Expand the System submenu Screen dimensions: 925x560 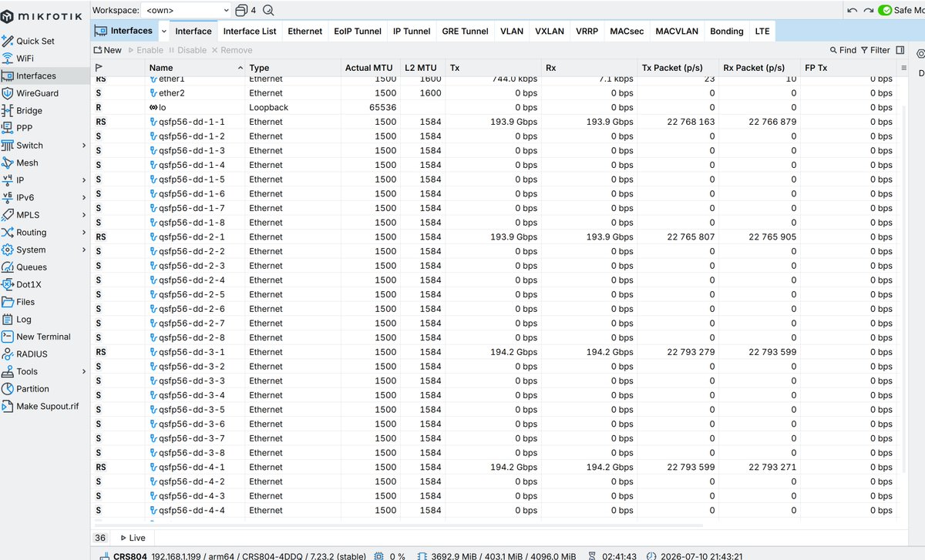pos(84,250)
